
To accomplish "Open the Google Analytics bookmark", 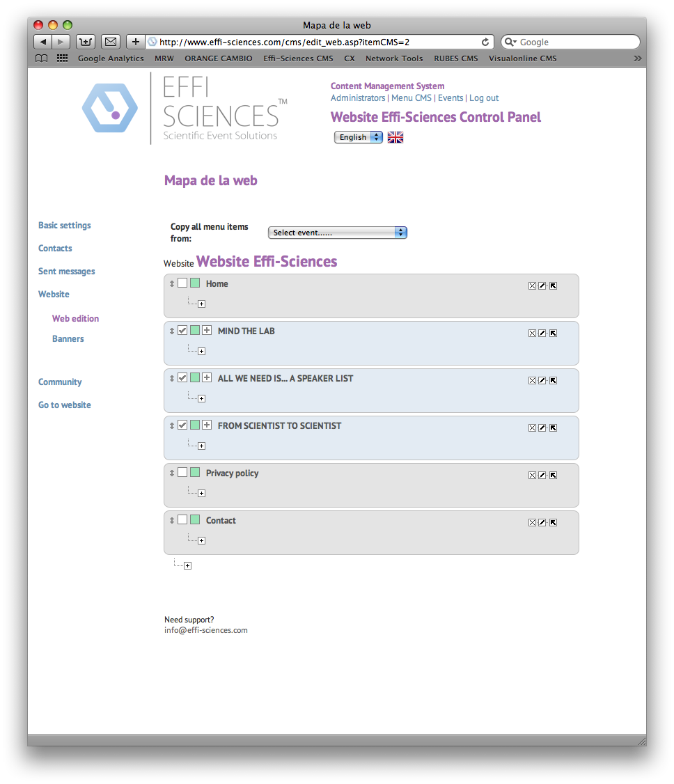I will [111, 58].
